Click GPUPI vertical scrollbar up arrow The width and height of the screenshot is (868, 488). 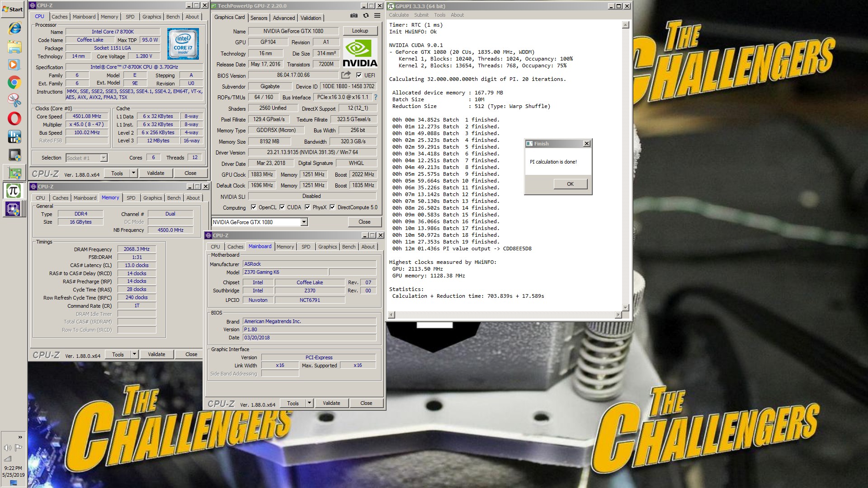[626, 25]
